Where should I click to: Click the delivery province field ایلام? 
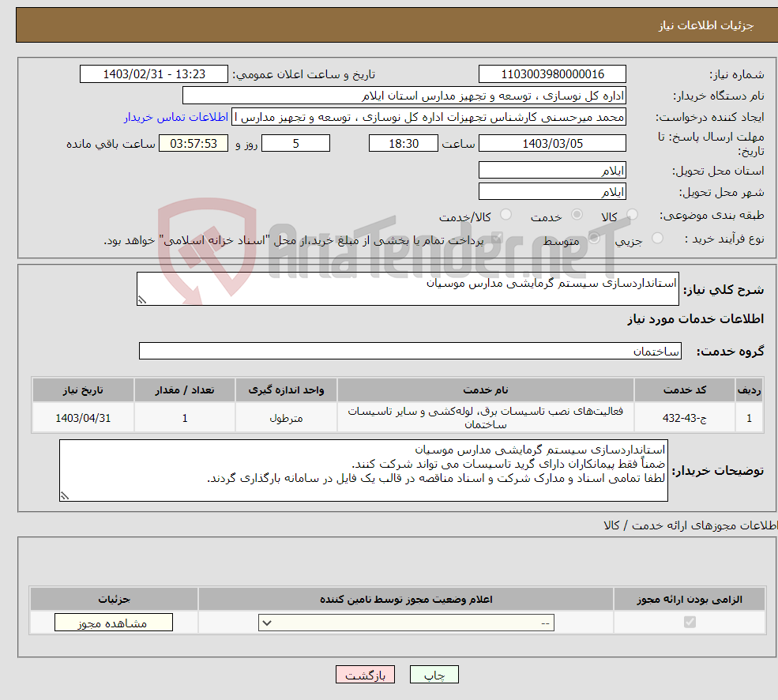[x=552, y=171]
